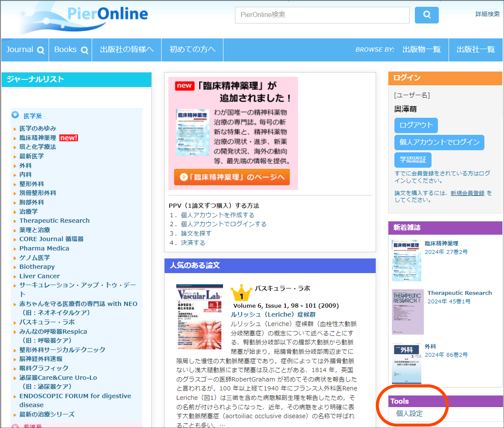The image size is (504, 428).
Task: Open 脳神経外科速報 in journal list
Action: coord(41,359)
